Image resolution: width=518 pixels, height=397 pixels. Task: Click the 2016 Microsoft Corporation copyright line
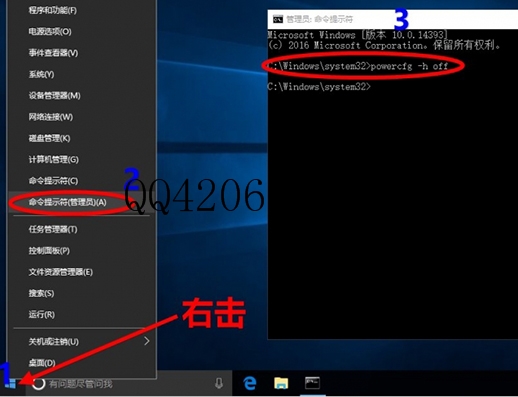pyautogui.click(x=384, y=45)
